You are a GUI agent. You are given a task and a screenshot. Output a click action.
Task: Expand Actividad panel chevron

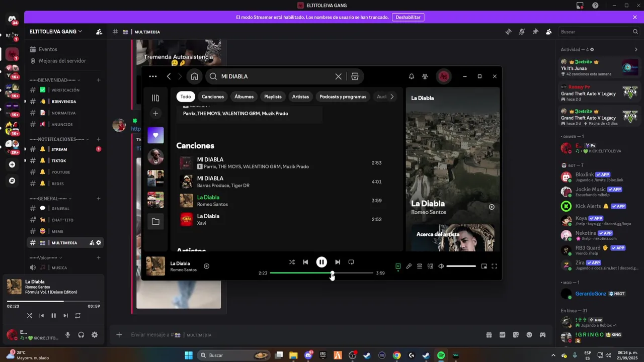coord(635,50)
